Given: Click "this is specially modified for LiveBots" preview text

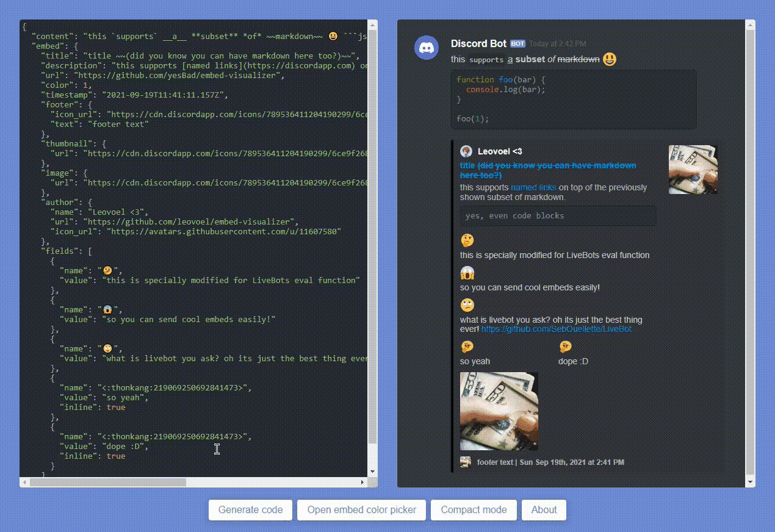Looking at the screenshot, I should pyautogui.click(x=555, y=255).
